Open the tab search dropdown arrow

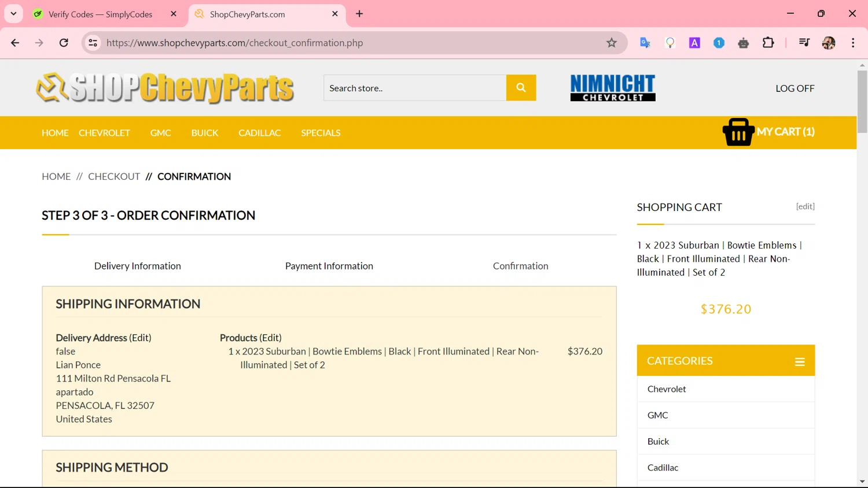point(13,14)
